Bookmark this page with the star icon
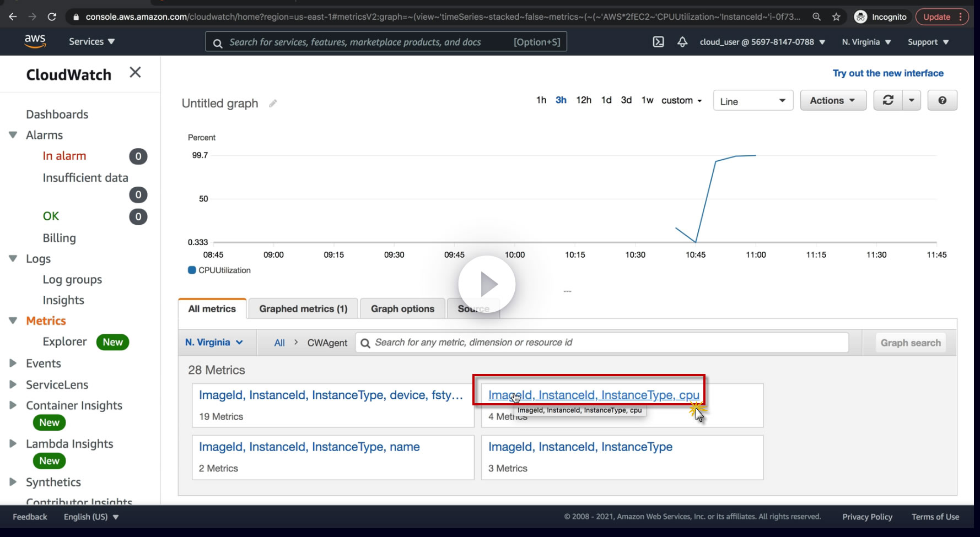The width and height of the screenshot is (980, 537). 836,17
